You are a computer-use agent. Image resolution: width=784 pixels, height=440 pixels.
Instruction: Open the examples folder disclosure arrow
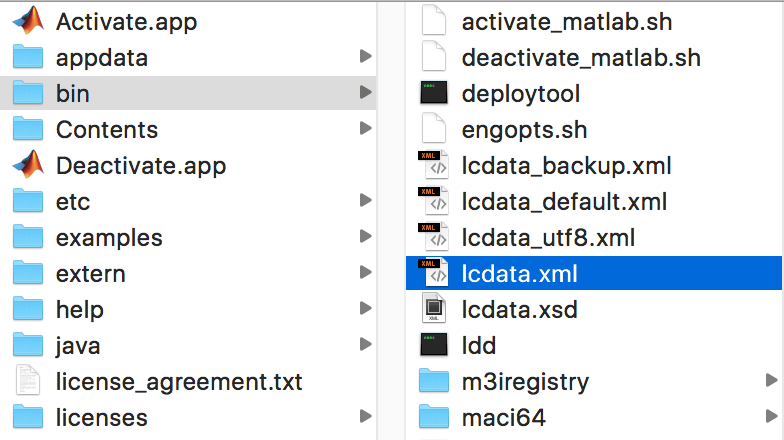(x=364, y=237)
